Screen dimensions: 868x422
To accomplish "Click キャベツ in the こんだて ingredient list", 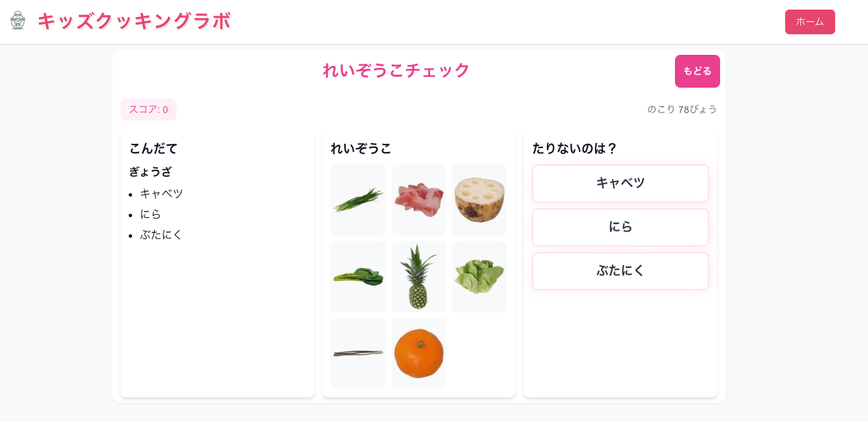I will (x=162, y=194).
